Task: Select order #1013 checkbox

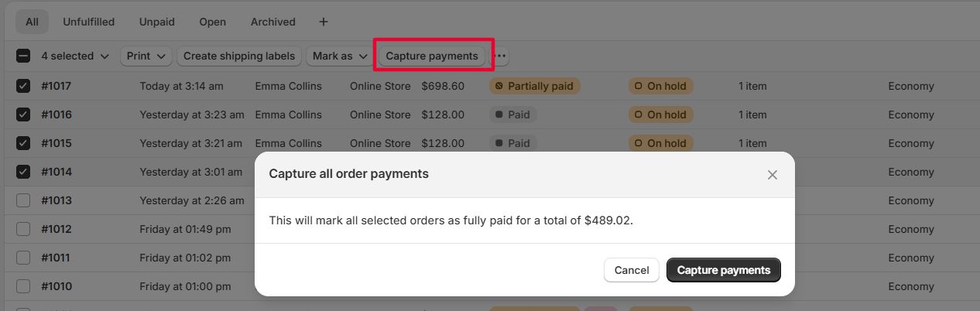Action: [23, 200]
